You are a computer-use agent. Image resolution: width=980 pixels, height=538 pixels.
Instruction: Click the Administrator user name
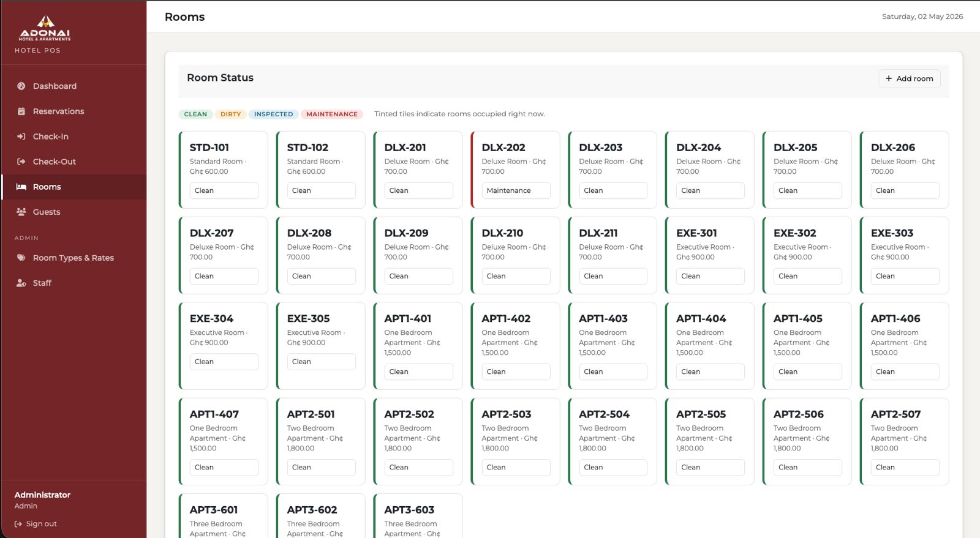(x=42, y=495)
